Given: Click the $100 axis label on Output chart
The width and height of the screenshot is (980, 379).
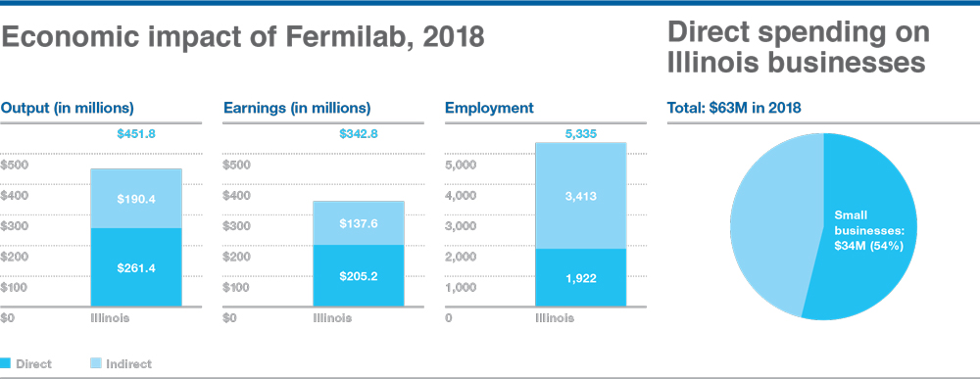Looking at the screenshot, I should point(15,287).
